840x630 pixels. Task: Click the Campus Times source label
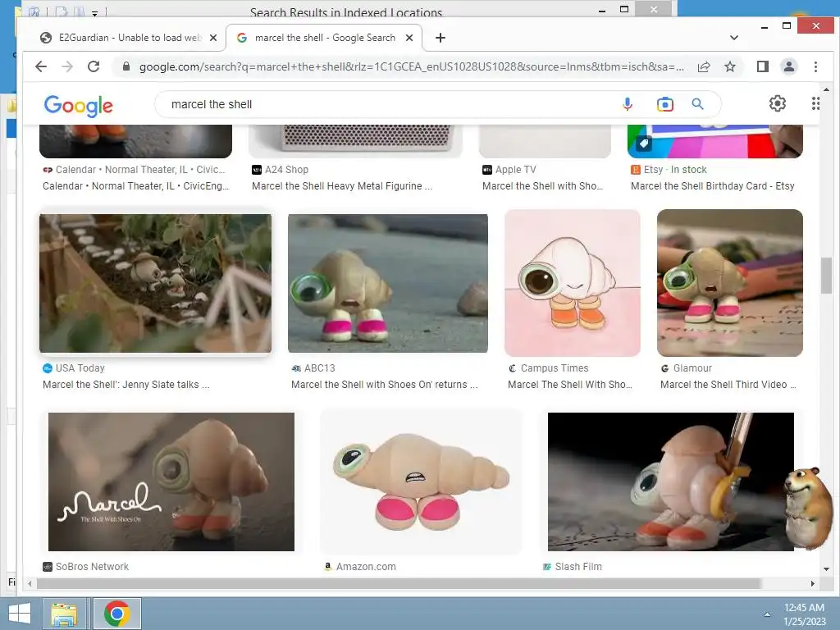(x=555, y=368)
